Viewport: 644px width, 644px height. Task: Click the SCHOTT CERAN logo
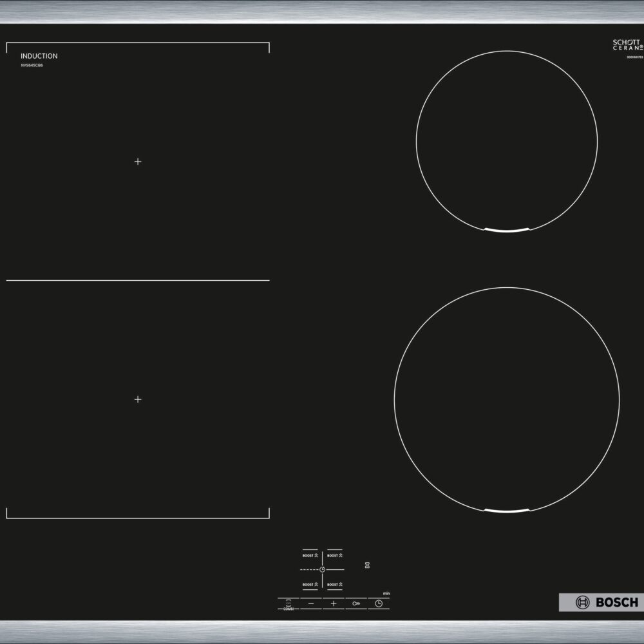coord(627,45)
